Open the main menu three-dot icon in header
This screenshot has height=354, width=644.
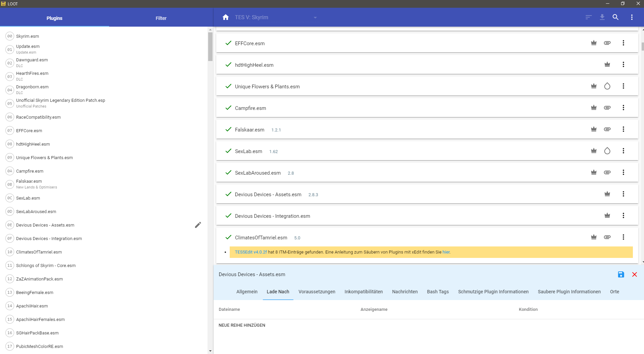[x=632, y=17]
